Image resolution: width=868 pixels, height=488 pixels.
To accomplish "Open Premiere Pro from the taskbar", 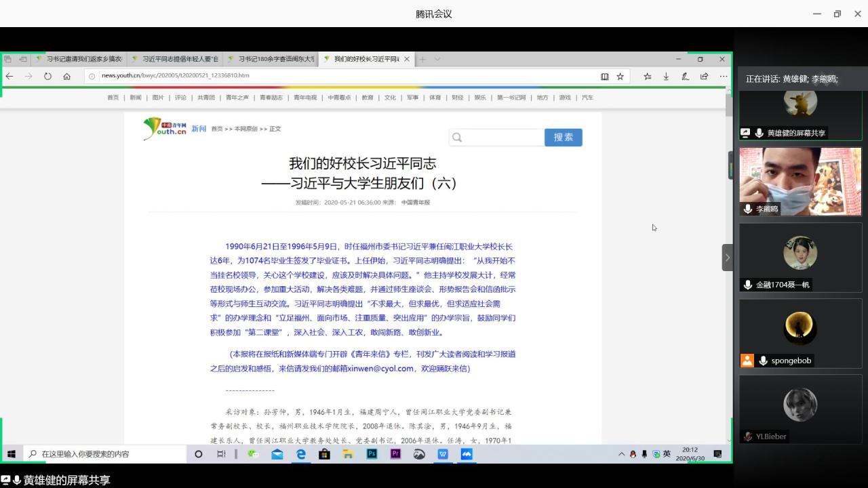I will 395,454.
